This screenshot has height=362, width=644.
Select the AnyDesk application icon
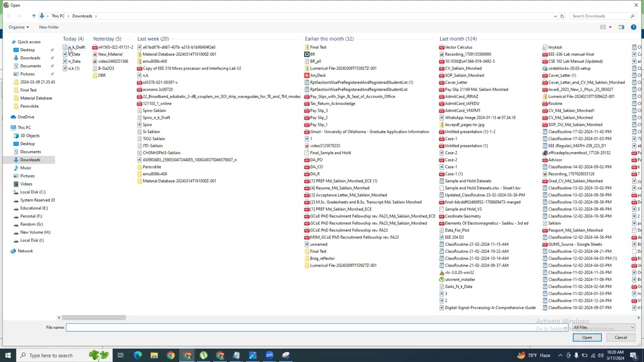click(x=307, y=75)
